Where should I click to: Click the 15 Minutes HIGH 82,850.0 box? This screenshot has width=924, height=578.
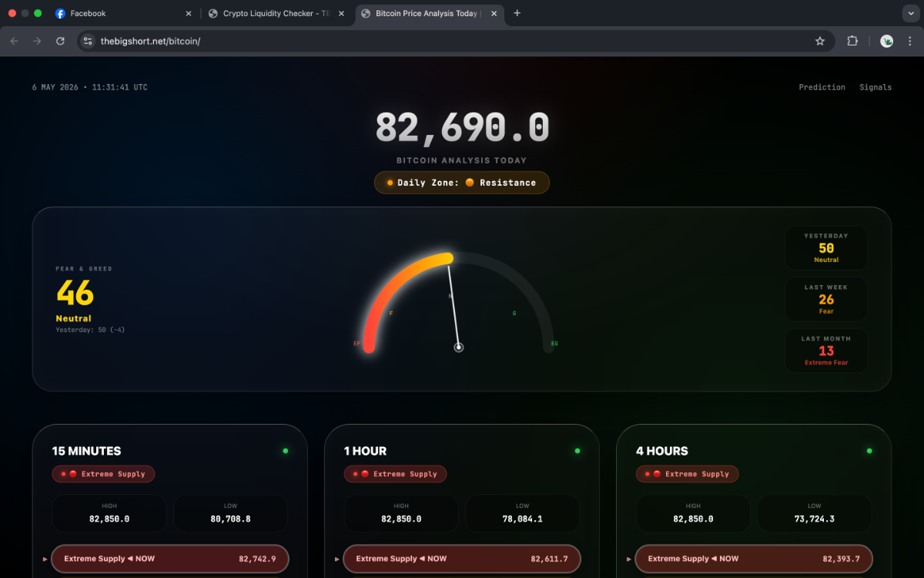click(x=109, y=513)
